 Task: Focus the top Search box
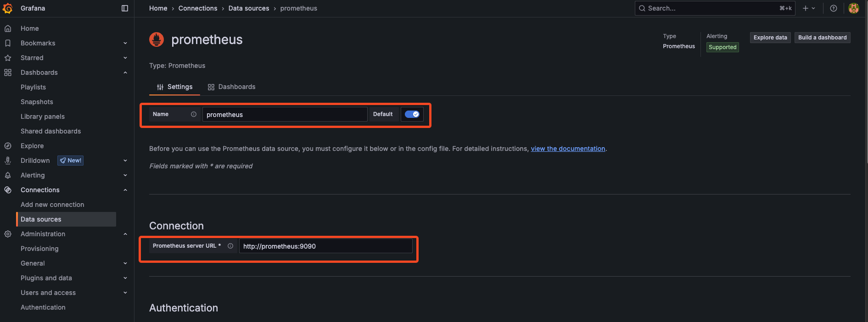point(715,8)
